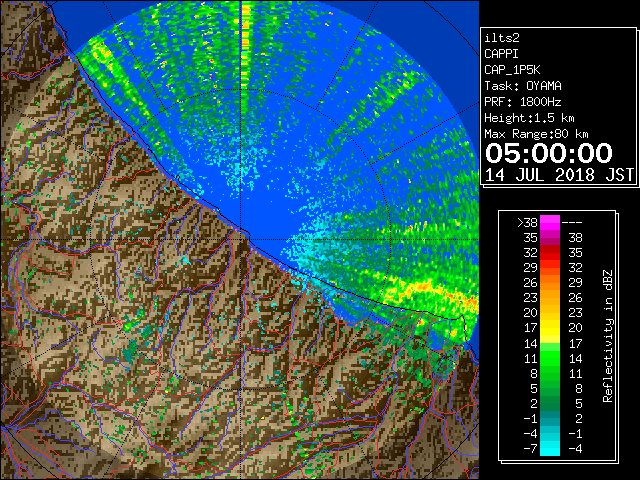Click the '05:00:00' timestamp

(x=549, y=153)
